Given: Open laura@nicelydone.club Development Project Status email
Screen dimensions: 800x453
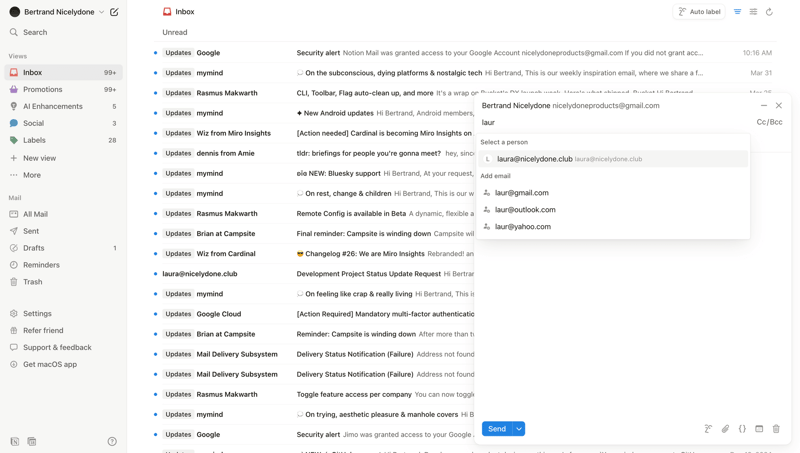Looking at the screenshot, I should click(313, 274).
